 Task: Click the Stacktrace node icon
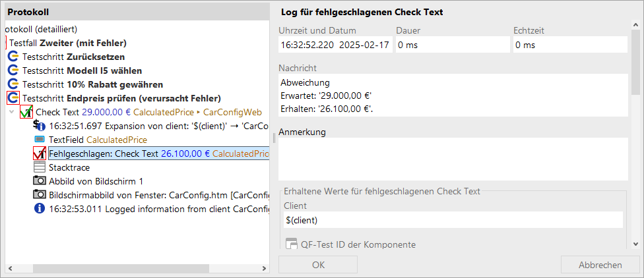tap(40, 167)
